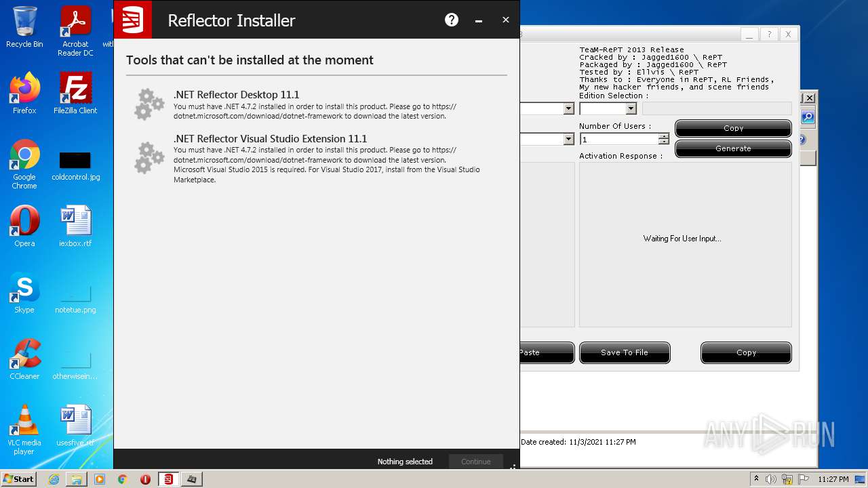Launch FileZilla Client shortcut
The image size is (868, 488).
pyautogui.click(x=75, y=94)
